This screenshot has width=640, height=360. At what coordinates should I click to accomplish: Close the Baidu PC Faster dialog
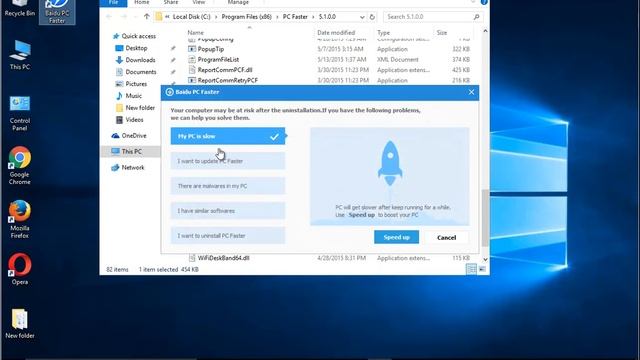(x=471, y=92)
